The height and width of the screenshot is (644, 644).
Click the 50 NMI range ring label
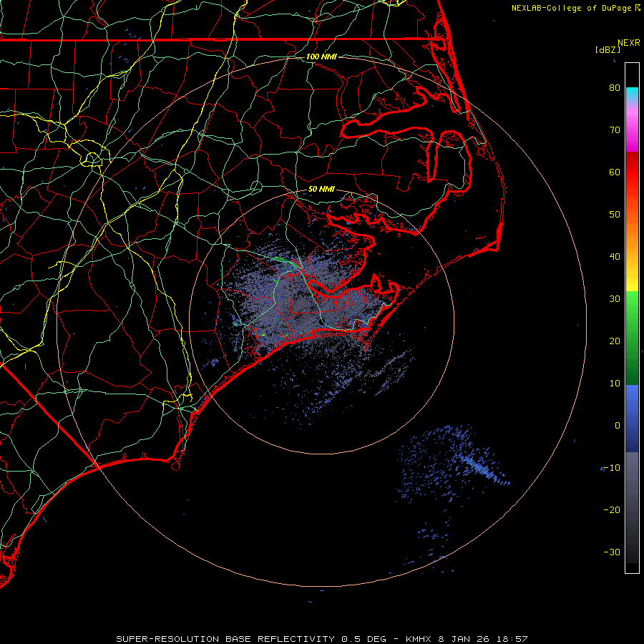coord(321,190)
